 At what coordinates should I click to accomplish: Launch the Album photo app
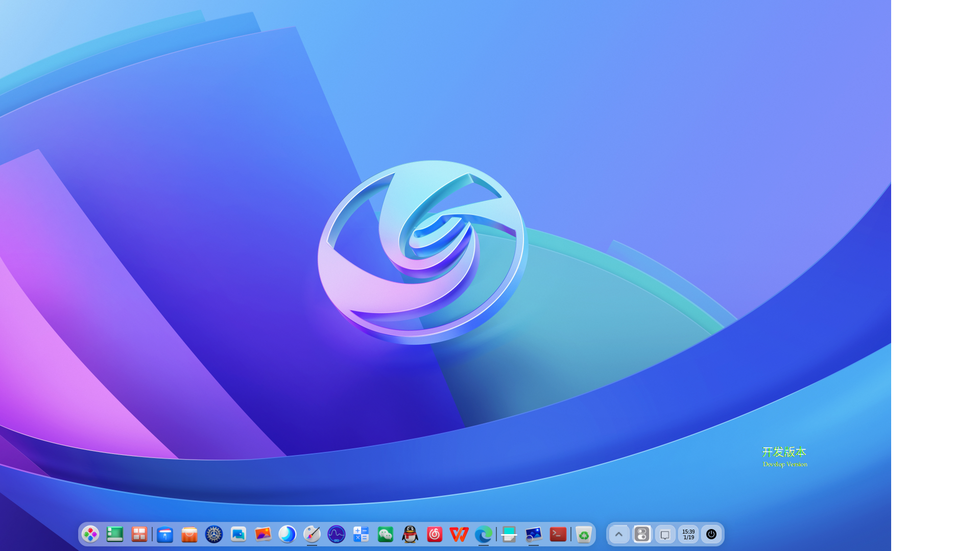pyautogui.click(x=263, y=534)
